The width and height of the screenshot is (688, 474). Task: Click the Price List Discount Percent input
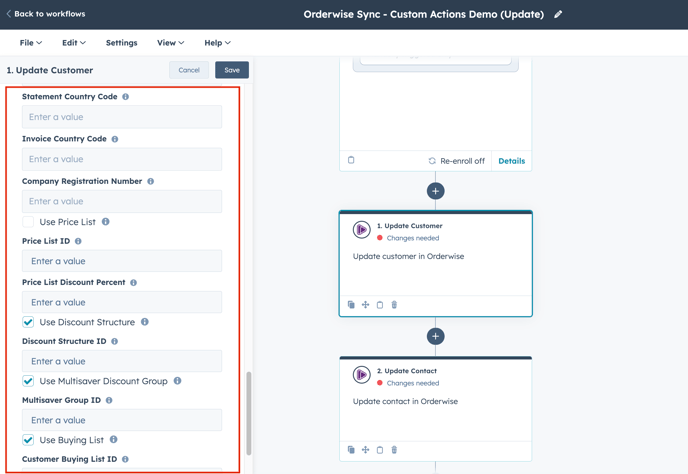[x=122, y=302]
